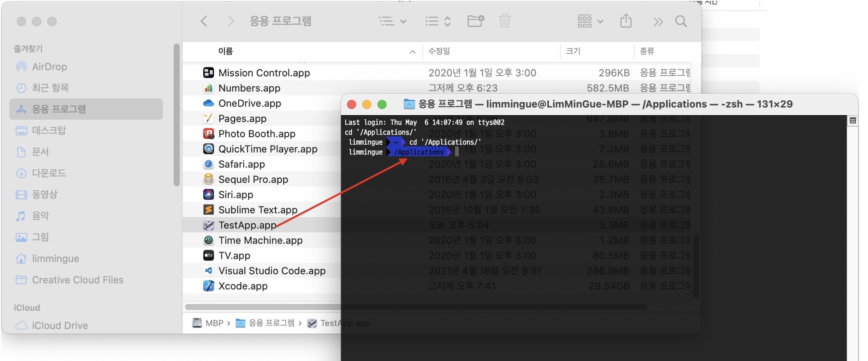Click the Terminal title folder proxy icon
This screenshot has height=361, width=868.
point(409,104)
